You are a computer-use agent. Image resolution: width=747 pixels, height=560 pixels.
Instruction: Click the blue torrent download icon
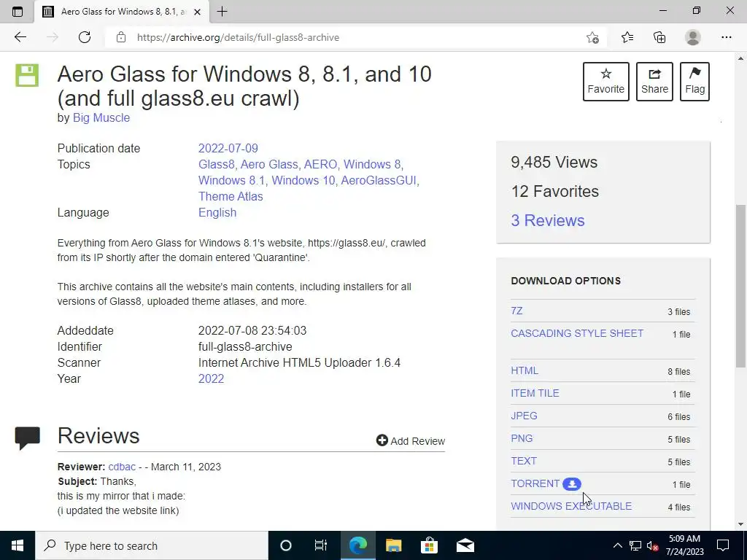(572, 484)
